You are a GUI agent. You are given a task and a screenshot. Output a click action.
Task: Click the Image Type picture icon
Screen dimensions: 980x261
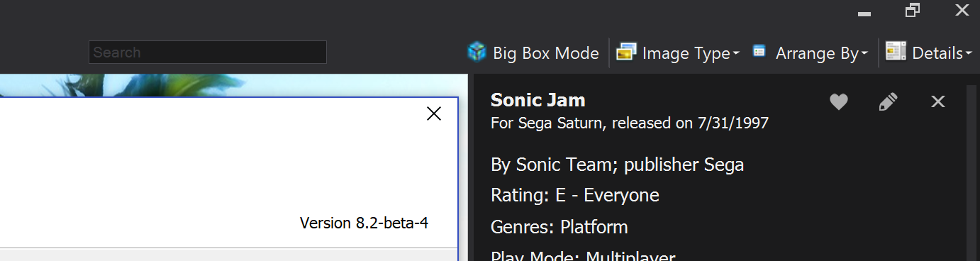click(x=625, y=52)
